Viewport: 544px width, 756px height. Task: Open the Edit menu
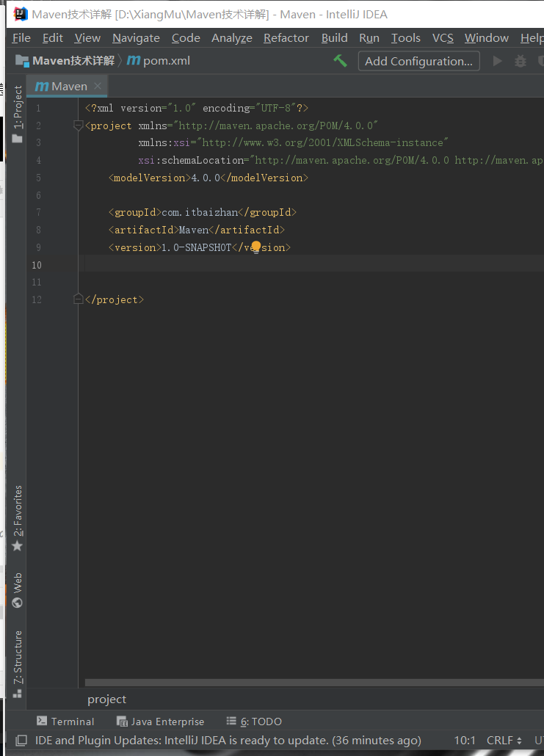point(53,38)
